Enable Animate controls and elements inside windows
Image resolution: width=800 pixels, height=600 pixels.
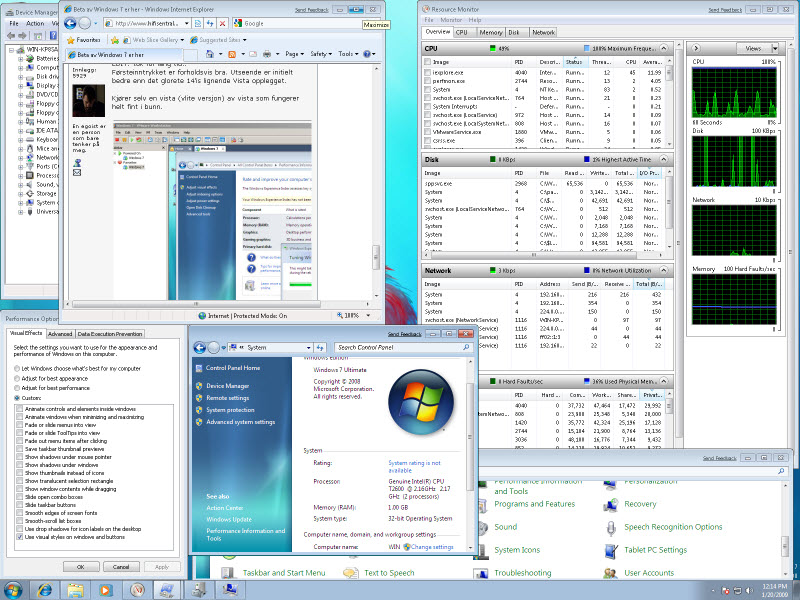point(20,409)
